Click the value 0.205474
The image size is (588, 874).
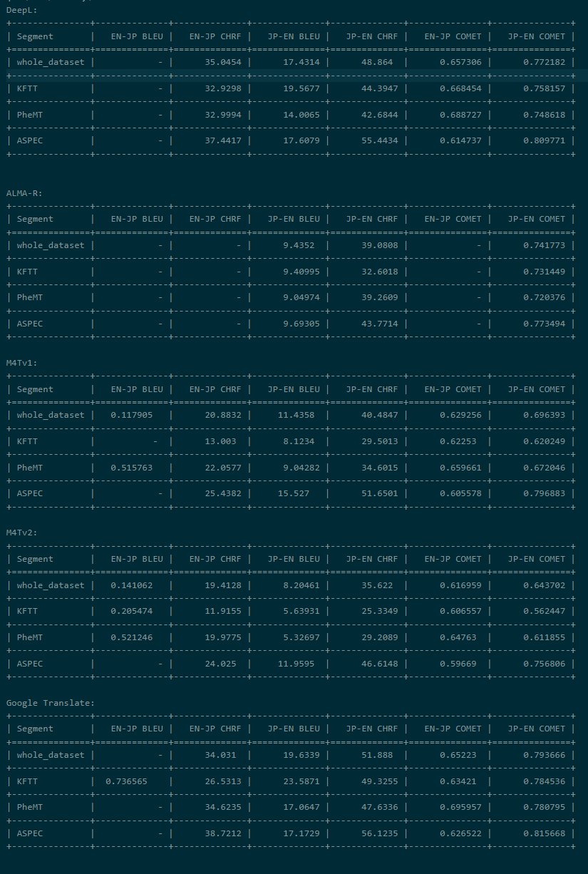131,611
